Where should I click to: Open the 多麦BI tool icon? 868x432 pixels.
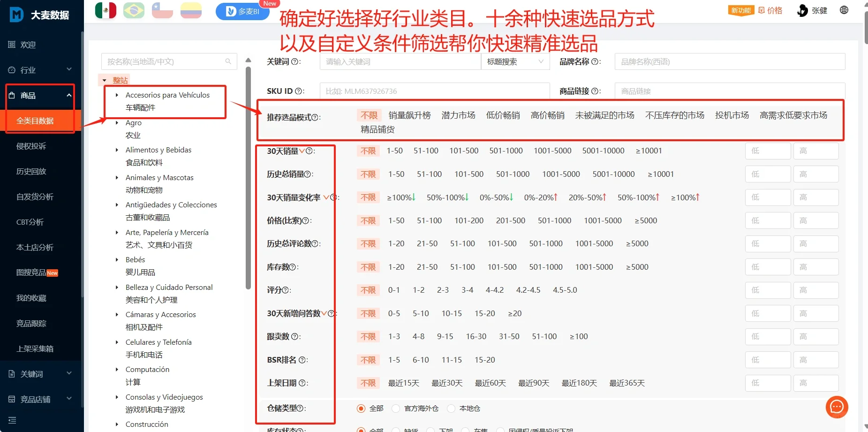point(242,12)
